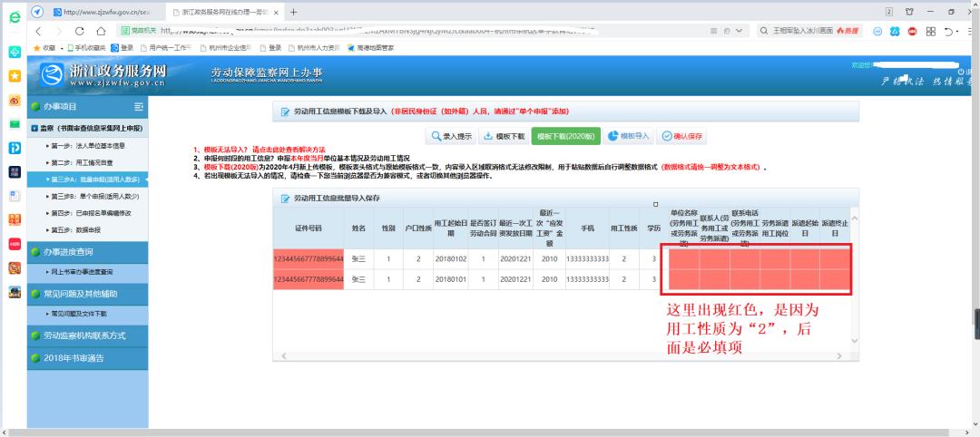Viewport: 980px width, 437px height.
Task: Click 模板无法导入 red help link
Action: pos(262,150)
